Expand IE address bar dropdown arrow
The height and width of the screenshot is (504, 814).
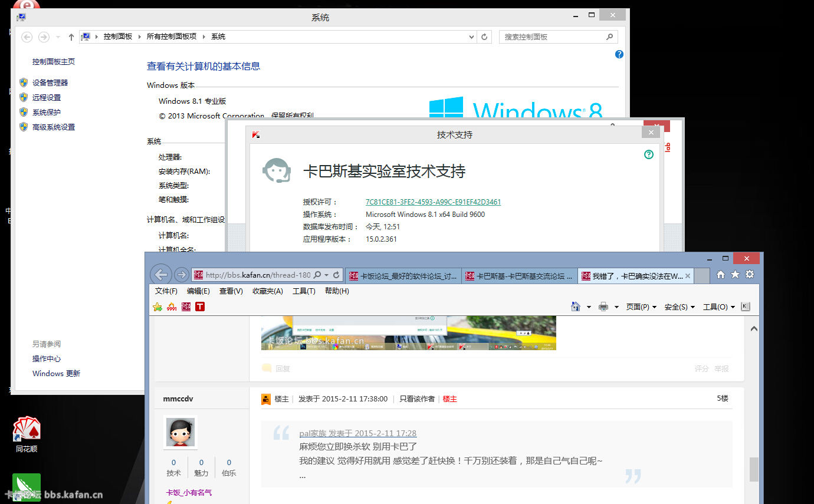point(327,275)
